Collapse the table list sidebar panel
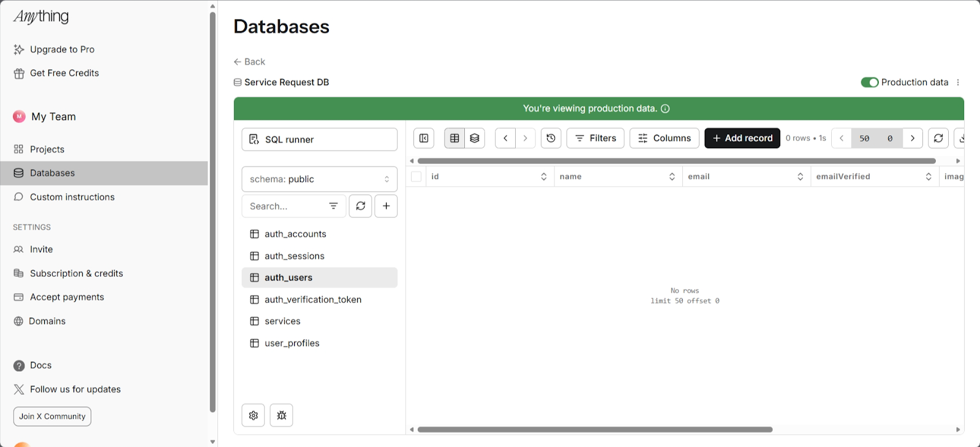The width and height of the screenshot is (980, 447). pyautogui.click(x=424, y=138)
